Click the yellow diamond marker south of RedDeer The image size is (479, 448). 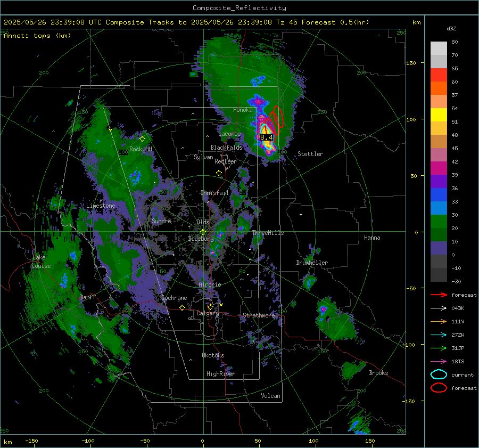pyautogui.click(x=219, y=173)
